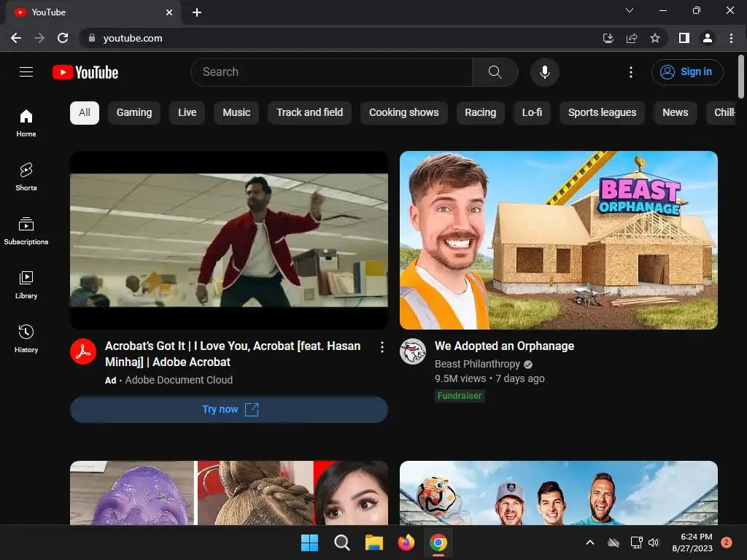
Task: Select the Live filter chip
Action: click(x=187, y=113)
